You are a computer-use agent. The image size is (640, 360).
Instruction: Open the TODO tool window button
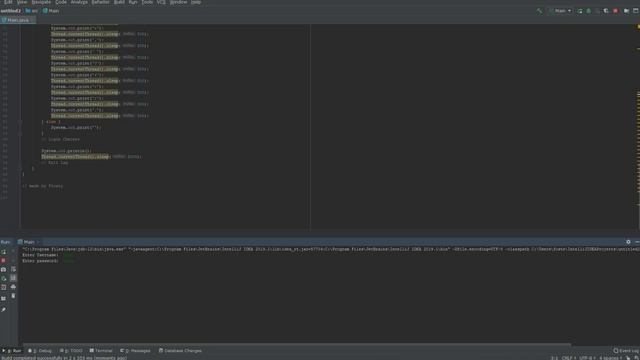(71, 351)
